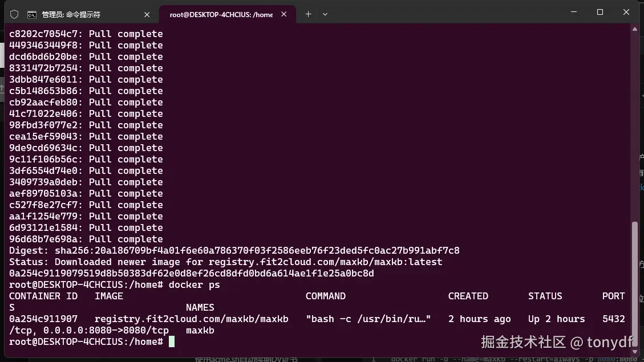Viewport: 644px width, 362px height.
Task: Click the IMAGE column header
Action: (x=109, y=296)
